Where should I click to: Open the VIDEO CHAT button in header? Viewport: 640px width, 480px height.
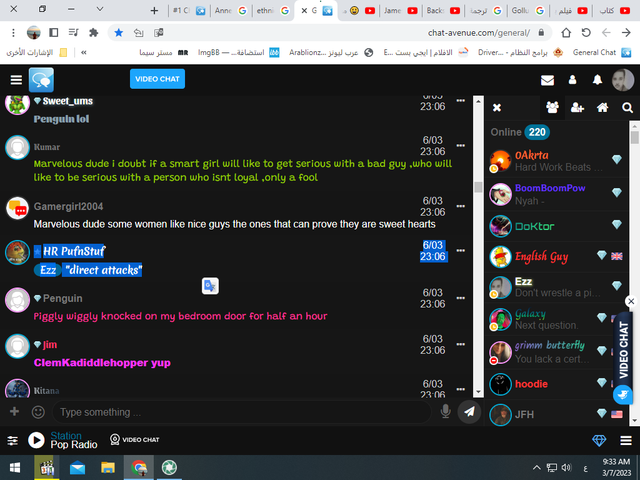pyautogui.click(x=157, y=79)
